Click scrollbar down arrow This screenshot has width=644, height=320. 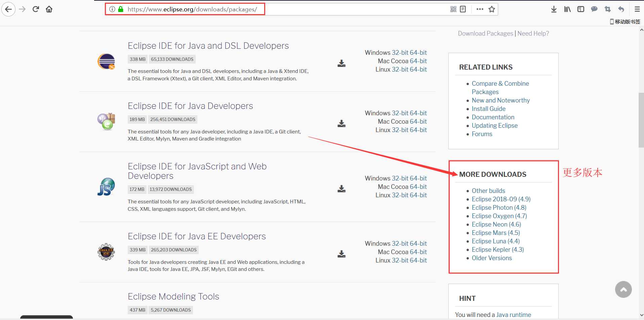(641, 315)
